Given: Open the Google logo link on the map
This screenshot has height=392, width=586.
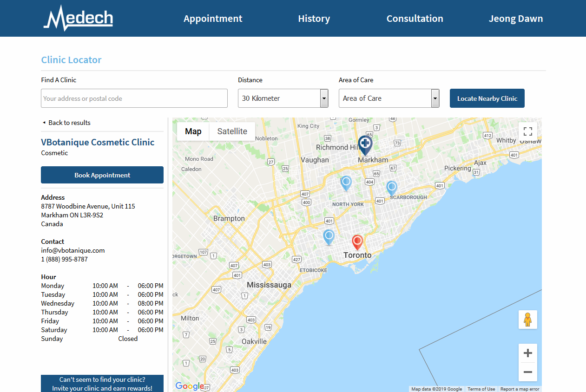Looking at the screenshot, I should [x=190, y=386].
